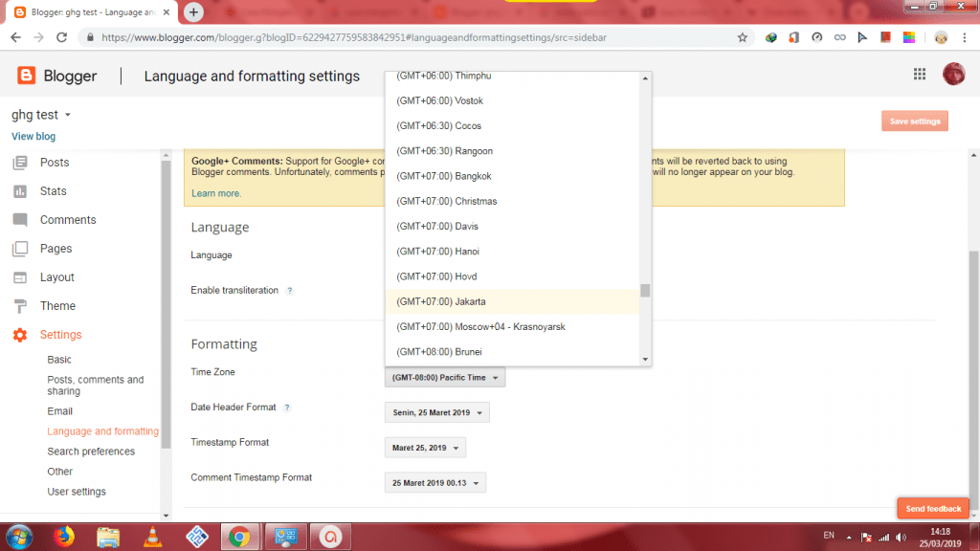Click the Posts sidebar icon
Screen dimensions: 980x551
tap(20, 163)
